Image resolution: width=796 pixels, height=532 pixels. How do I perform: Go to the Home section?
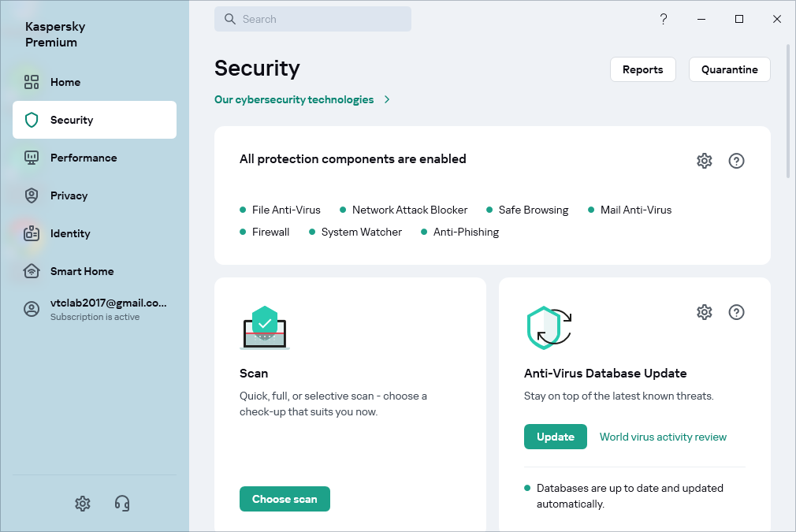click(x=65, y=82)
